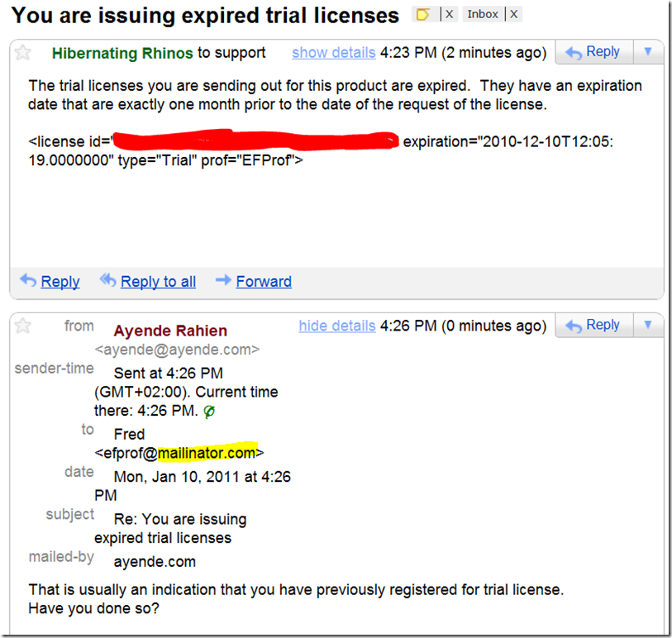This screenshot has height=638, width=672.
Task: Click hide details on second message
Action: click(337, 326)
